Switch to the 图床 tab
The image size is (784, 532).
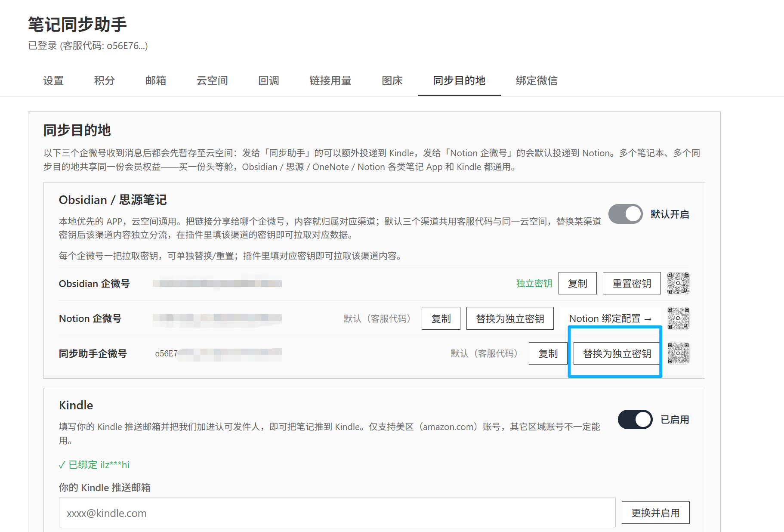coord(392,80)
